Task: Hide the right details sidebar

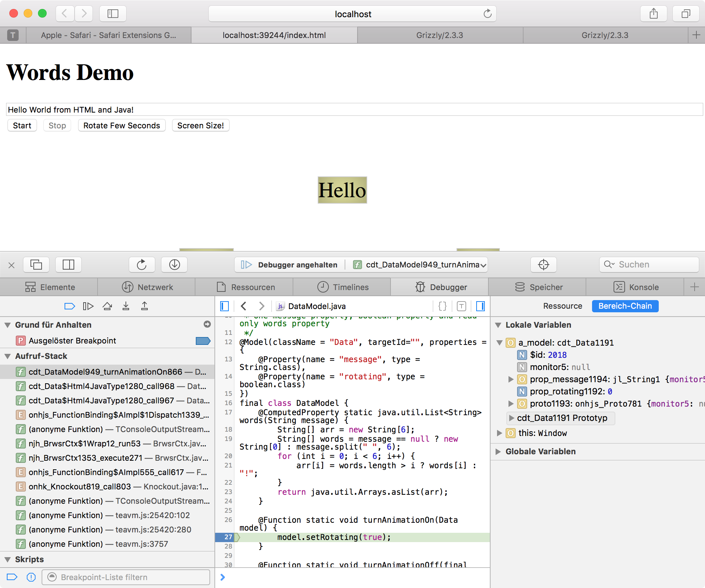Action: [x=481, y=306]
